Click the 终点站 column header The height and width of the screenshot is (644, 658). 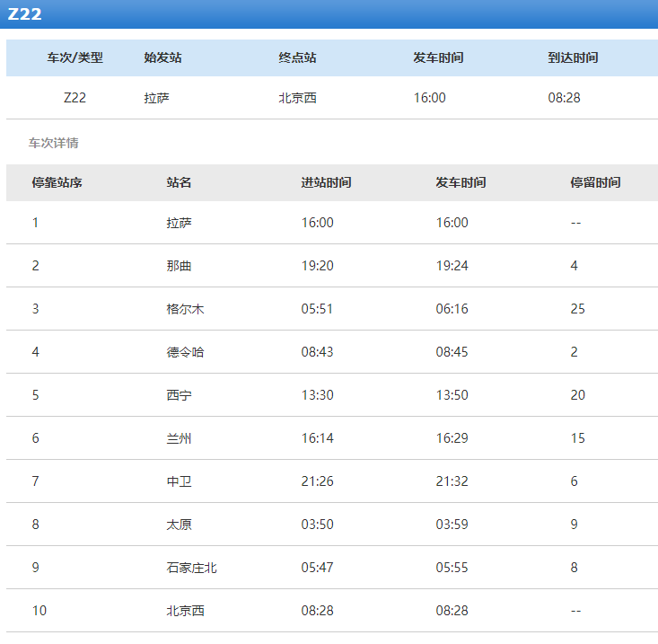[297, 57]
